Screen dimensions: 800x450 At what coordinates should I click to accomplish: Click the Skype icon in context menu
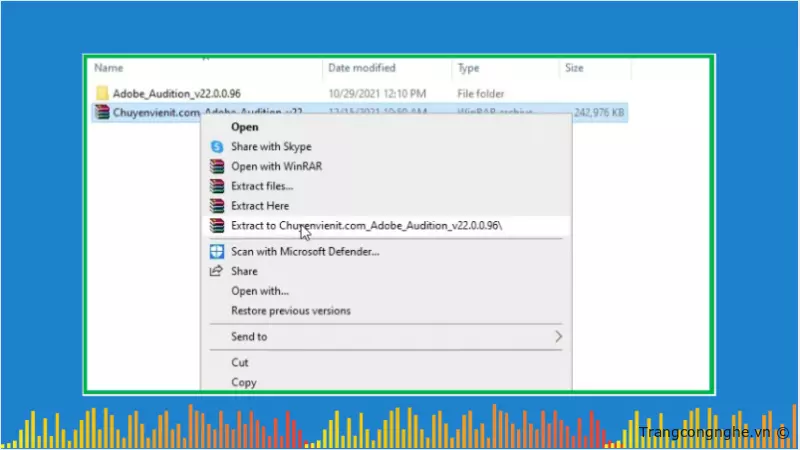pos(215,147)
